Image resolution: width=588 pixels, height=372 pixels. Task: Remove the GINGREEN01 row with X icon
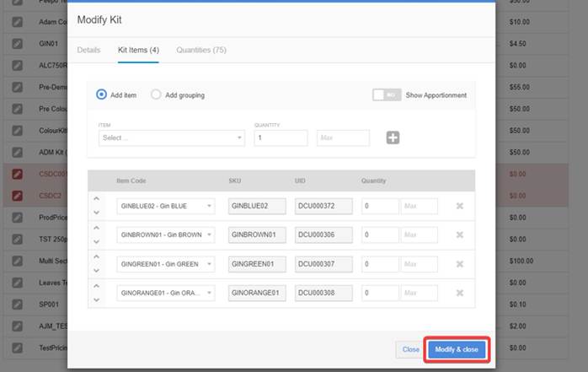(459, 264)
